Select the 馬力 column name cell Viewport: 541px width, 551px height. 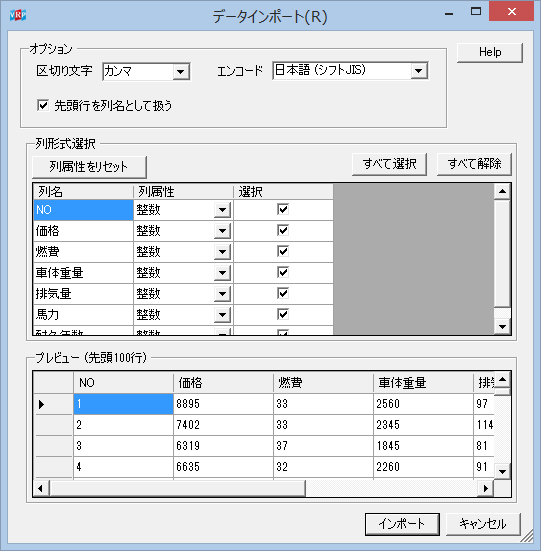(x=84, y=315)
